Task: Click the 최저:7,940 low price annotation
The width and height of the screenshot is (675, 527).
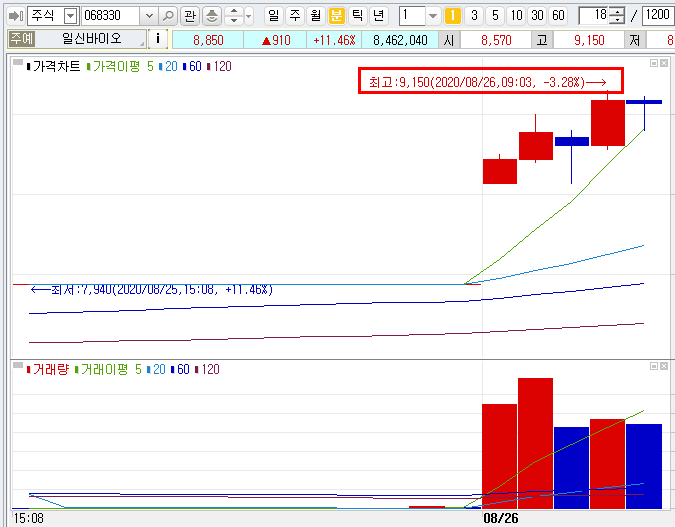Action: 152,290
